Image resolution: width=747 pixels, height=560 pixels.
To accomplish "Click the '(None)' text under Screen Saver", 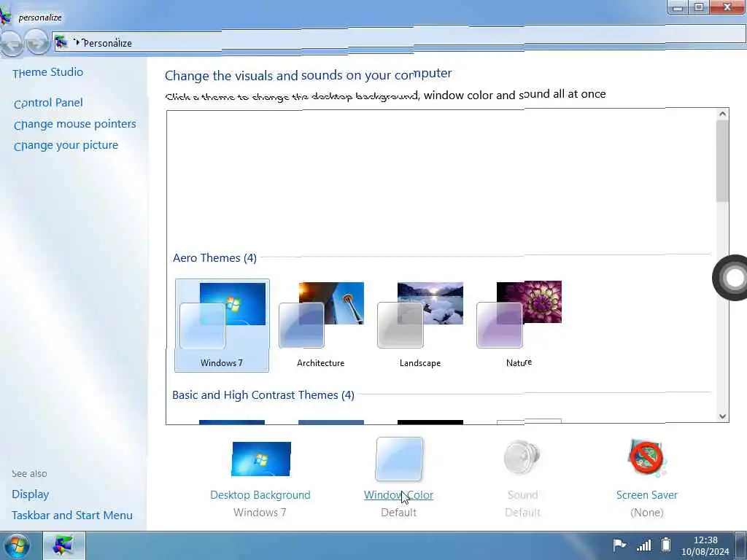I will (x=647, y=513).
